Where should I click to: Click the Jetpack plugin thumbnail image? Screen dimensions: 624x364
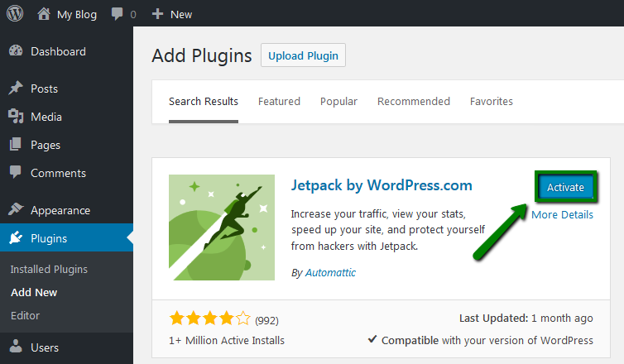click(222, 227)
